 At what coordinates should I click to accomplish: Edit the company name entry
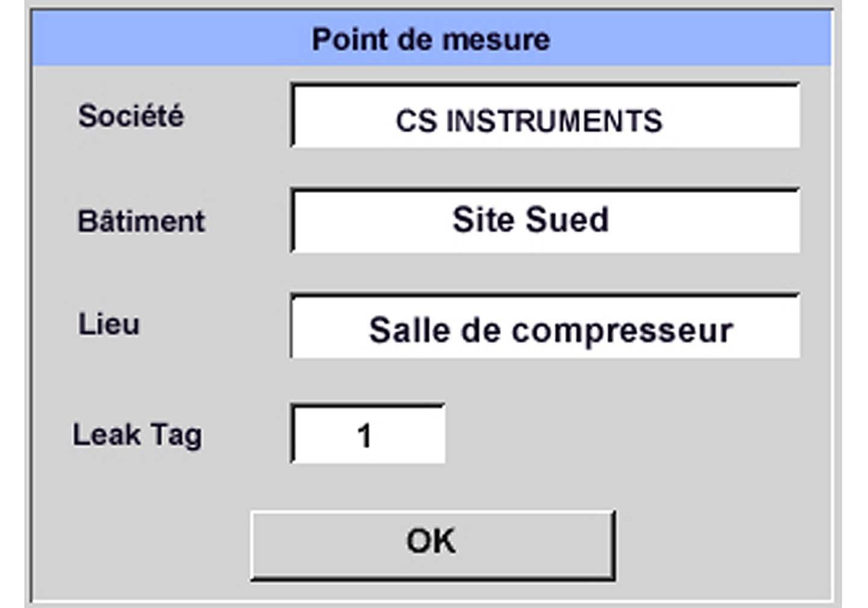tap(545, 116)
